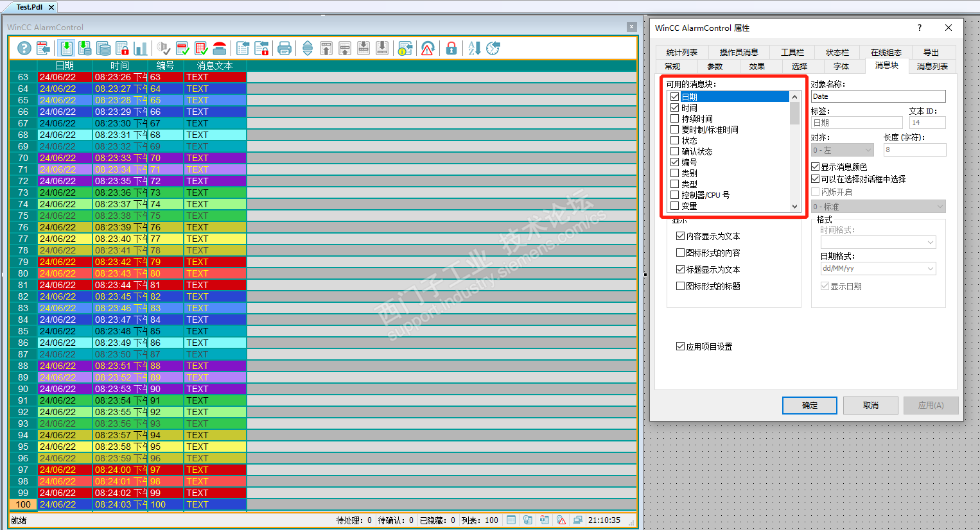This screenshot has width=980, height=530.
Task: Enable the 持续时间 message block
Action: pos(674,119)
